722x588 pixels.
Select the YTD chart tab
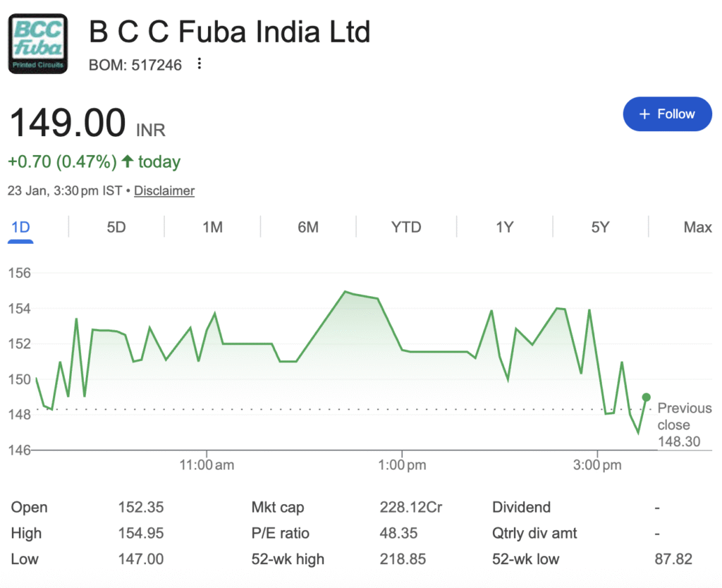[406, 227]
